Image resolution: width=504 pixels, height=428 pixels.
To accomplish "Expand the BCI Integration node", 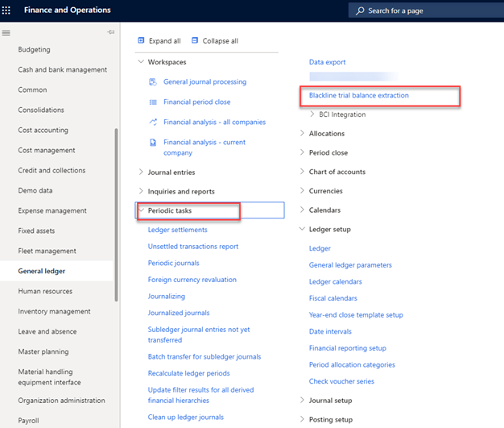I will pyautogui.click(x=312, y=114).
